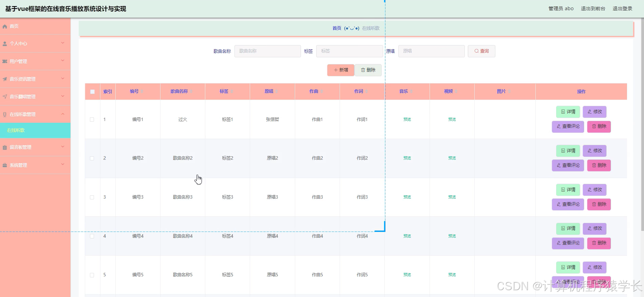This screenshot has height=297, width=644.
Task: Click the plus icon in 新增 button
Action: pos(336,70)
